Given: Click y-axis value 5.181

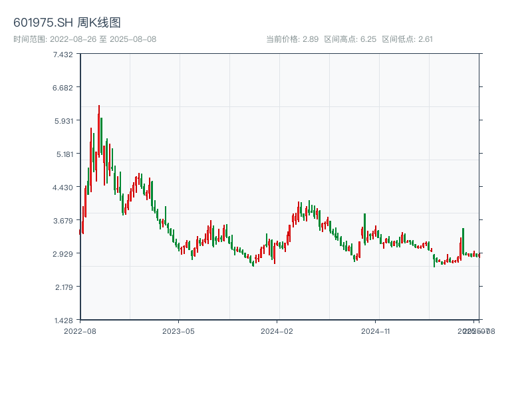Looking at the screenshot, I should click(x=65, y=154).
